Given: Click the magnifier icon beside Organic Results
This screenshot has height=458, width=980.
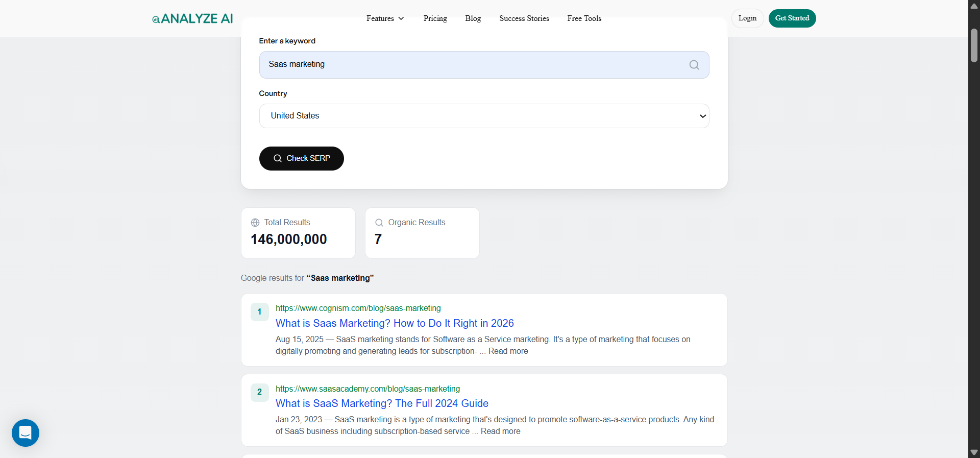Looking at the screenshot, I should [x=379, y=223].
